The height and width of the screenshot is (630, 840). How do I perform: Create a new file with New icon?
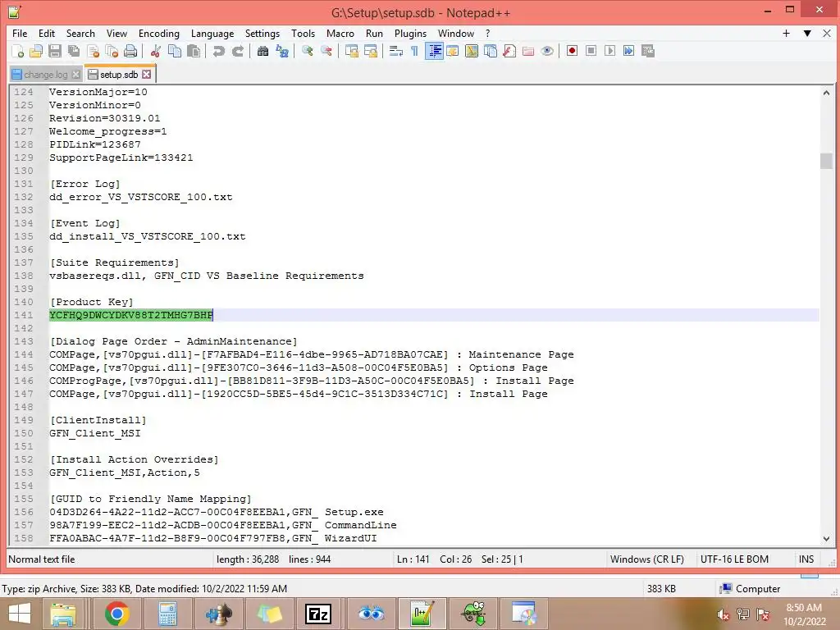coord(18,51)
